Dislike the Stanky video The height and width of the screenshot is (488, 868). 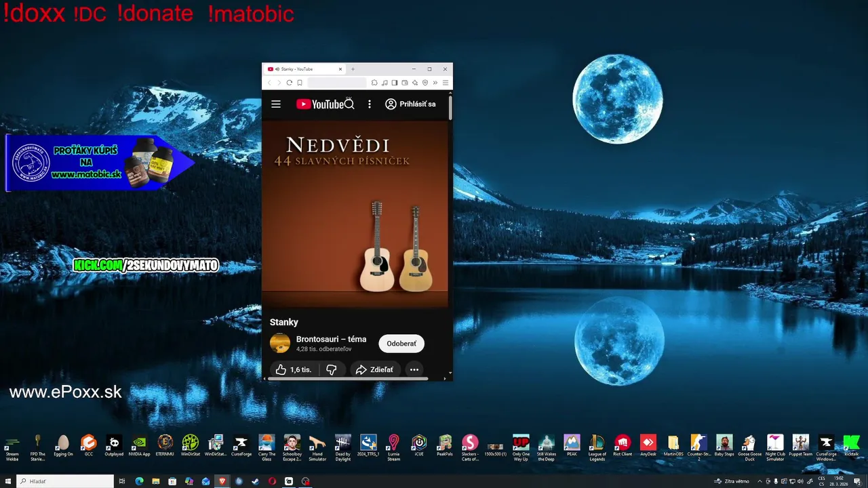point(331,369)
